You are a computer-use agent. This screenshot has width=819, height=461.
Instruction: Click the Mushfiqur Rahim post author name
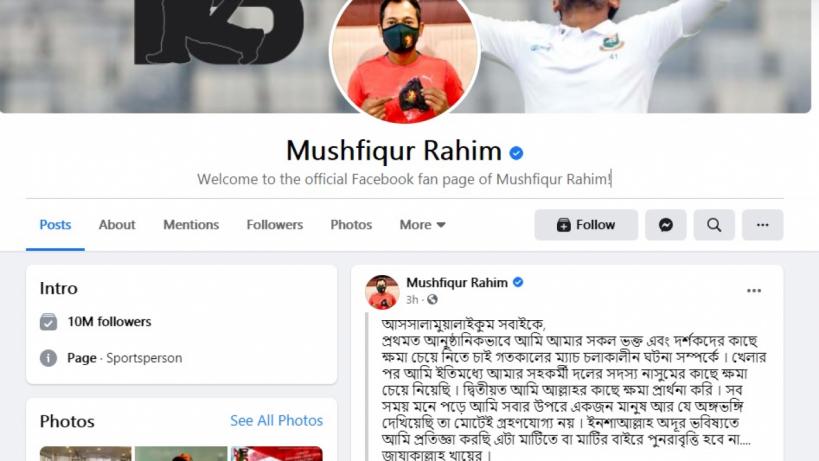457,282
